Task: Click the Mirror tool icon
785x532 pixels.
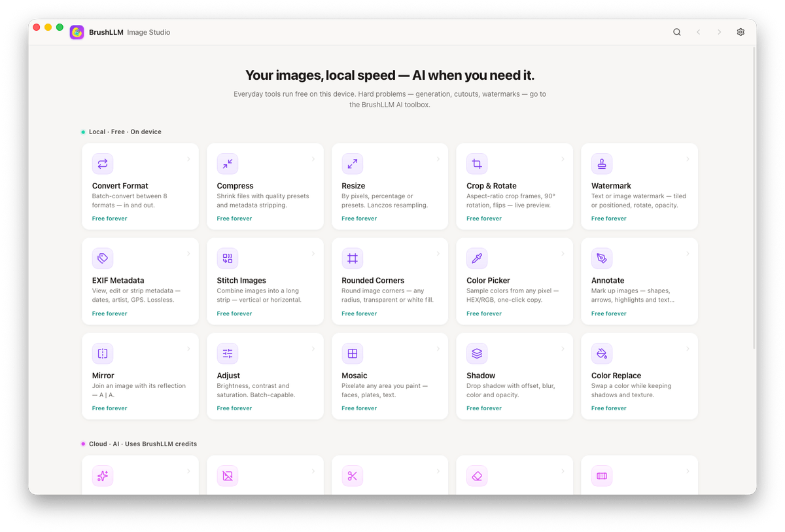Action: pos(103,353)
